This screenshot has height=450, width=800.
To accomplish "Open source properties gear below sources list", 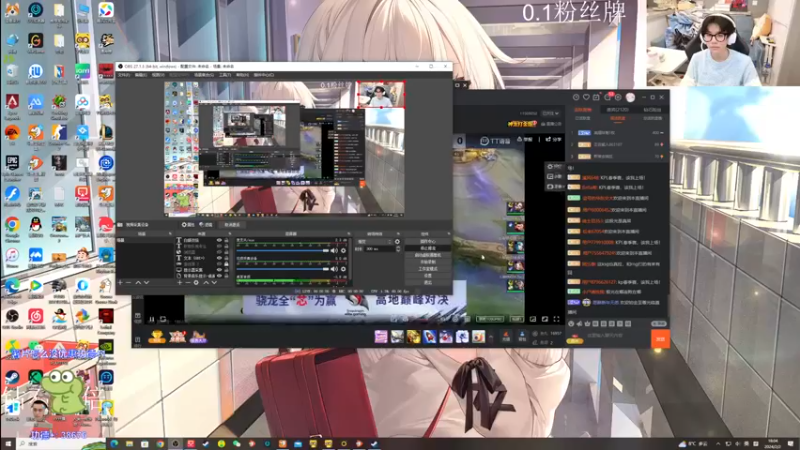I will 196,282.
